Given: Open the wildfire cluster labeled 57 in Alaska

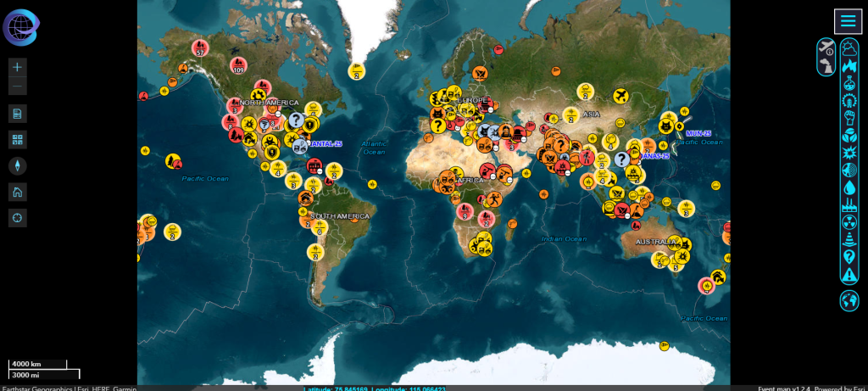Looking at the screenshot, I should coord(200,47).
